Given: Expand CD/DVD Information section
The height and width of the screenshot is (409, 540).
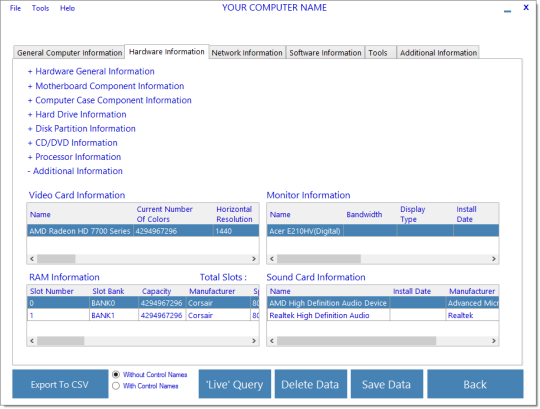Looking at the screenshot, I should pos(73,143).
